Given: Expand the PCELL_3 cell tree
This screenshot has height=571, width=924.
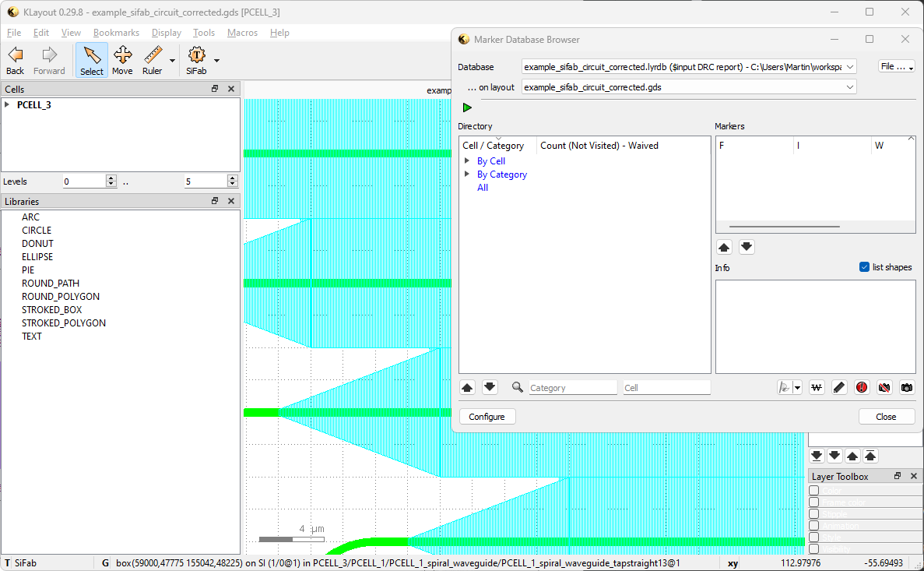Looking at the screenshot, I should 8,104.
